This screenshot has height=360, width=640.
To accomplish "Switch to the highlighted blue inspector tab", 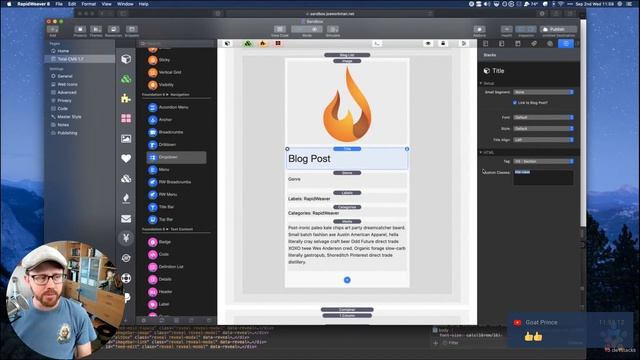I will (566, 44).
